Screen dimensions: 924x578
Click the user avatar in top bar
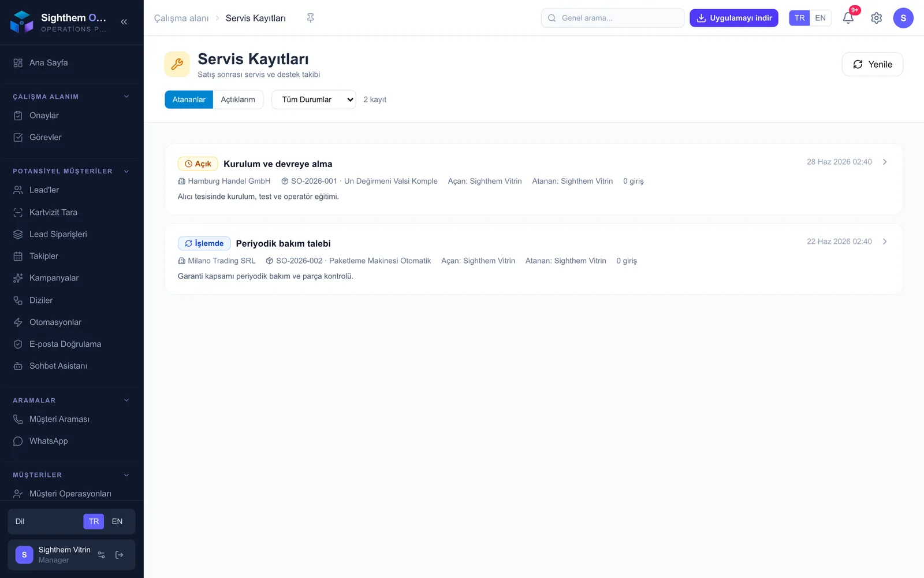(x=903, y=18)
